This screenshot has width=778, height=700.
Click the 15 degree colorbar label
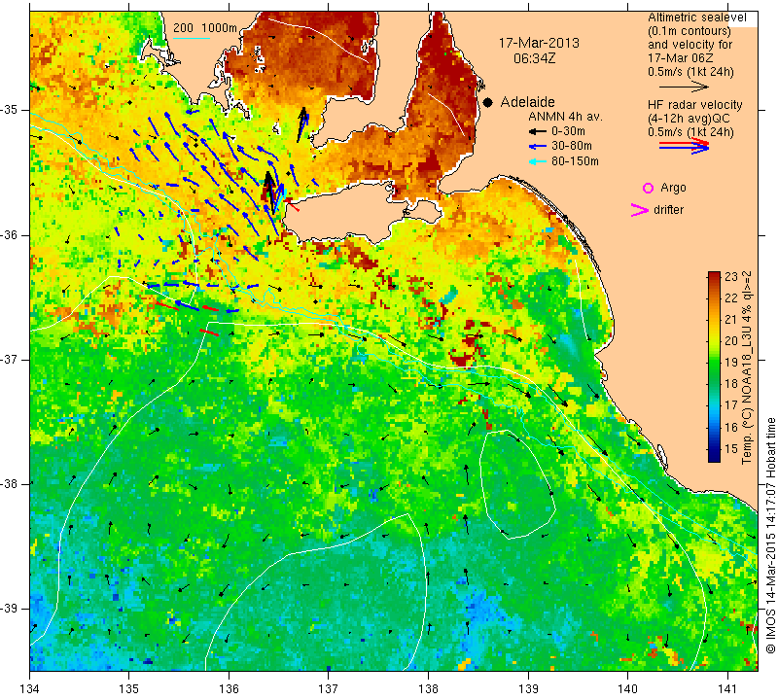coord(731,449)
